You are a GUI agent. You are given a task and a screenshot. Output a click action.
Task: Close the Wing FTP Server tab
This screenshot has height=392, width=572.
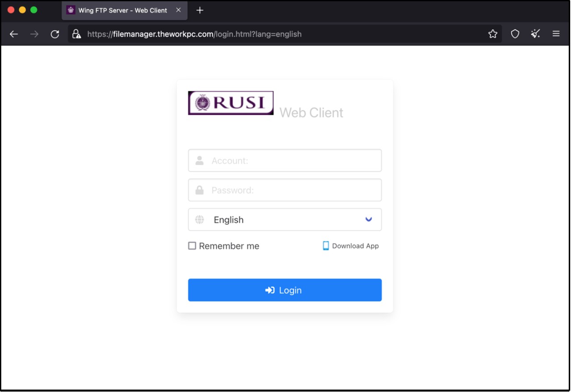(178, 10)
